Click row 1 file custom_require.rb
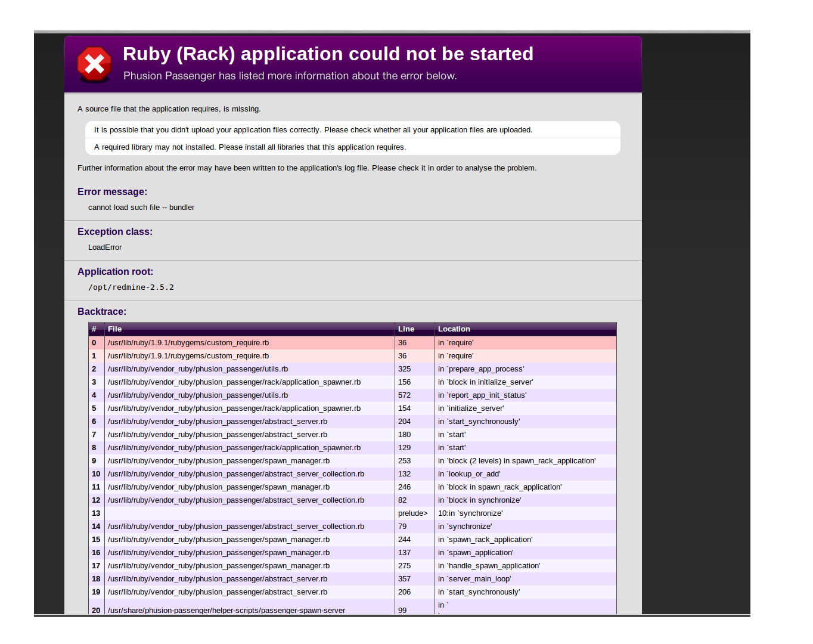This screenshot has width=813, height=644. click(x=188, y=356)
